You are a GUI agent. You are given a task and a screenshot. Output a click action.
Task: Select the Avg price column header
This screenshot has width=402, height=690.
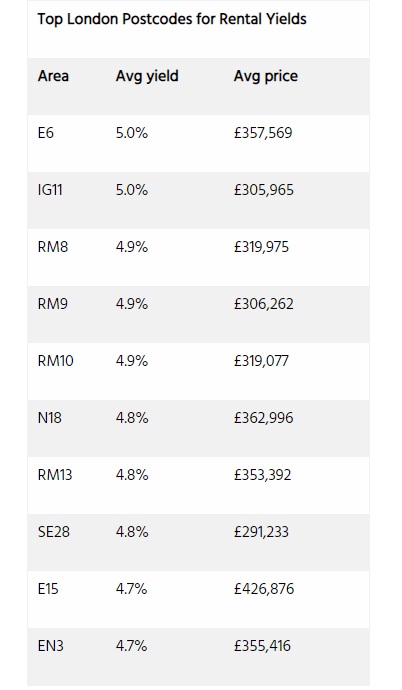[x=266, y=77]
